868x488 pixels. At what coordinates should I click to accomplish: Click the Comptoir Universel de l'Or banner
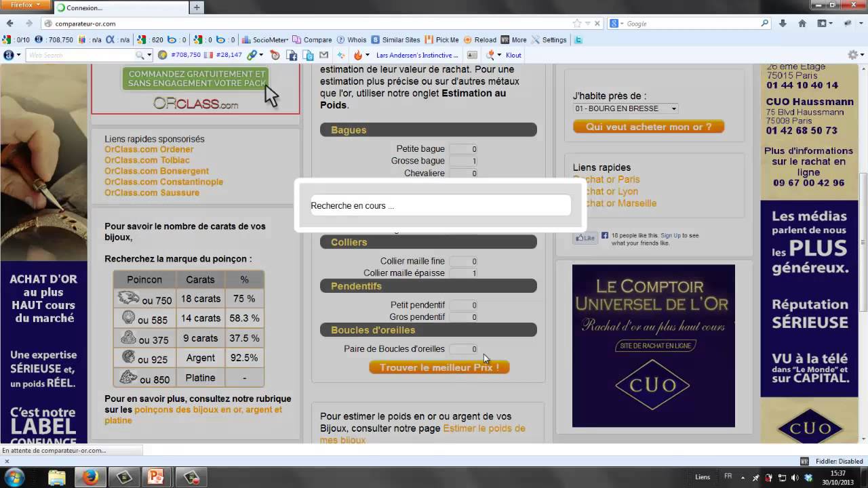(x=654, y=346)
